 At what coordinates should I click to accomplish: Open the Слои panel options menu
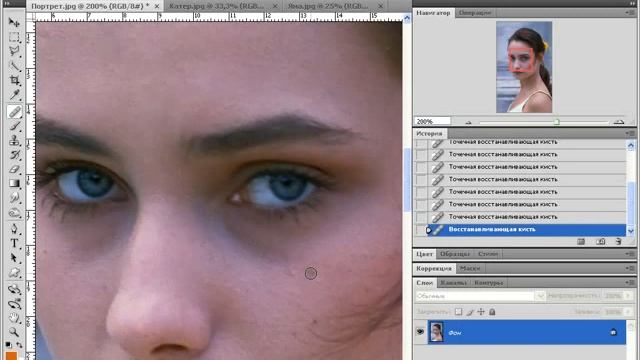click(x=630, y=282)
